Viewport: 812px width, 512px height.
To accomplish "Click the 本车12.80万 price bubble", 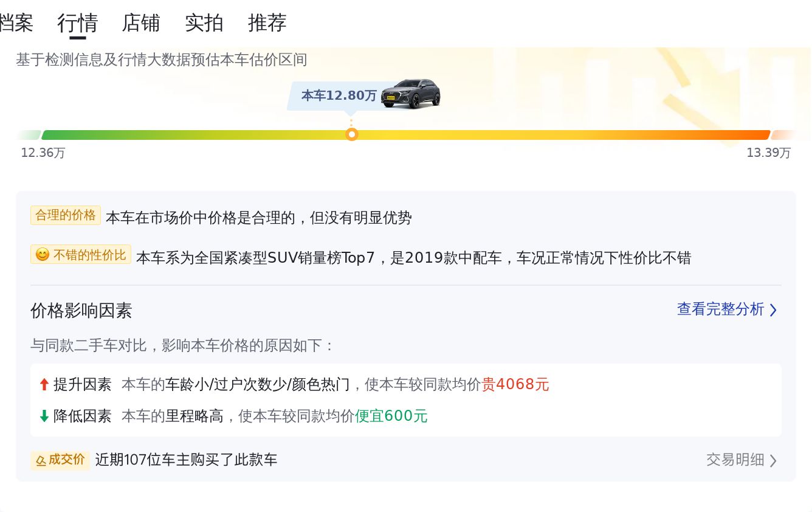I will (x=339, y=95).
